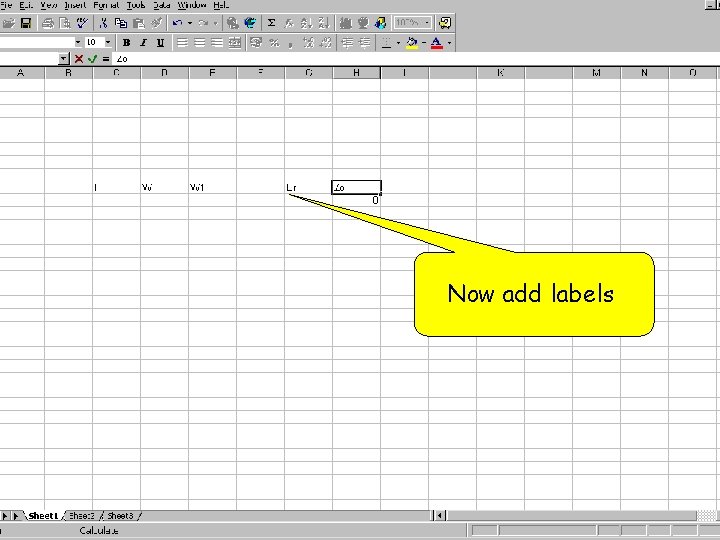Open the Drawing toolbar icon

pos(380,23)
